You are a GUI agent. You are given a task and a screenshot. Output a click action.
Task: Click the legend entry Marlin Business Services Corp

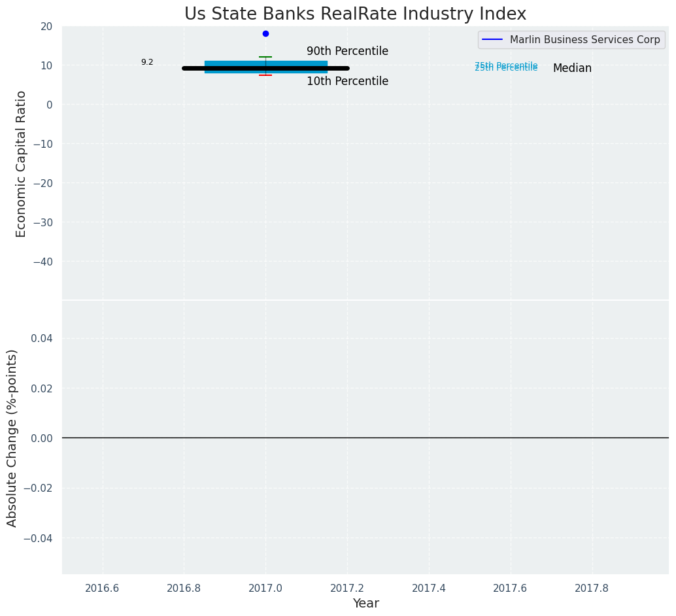tap(584, 40)
